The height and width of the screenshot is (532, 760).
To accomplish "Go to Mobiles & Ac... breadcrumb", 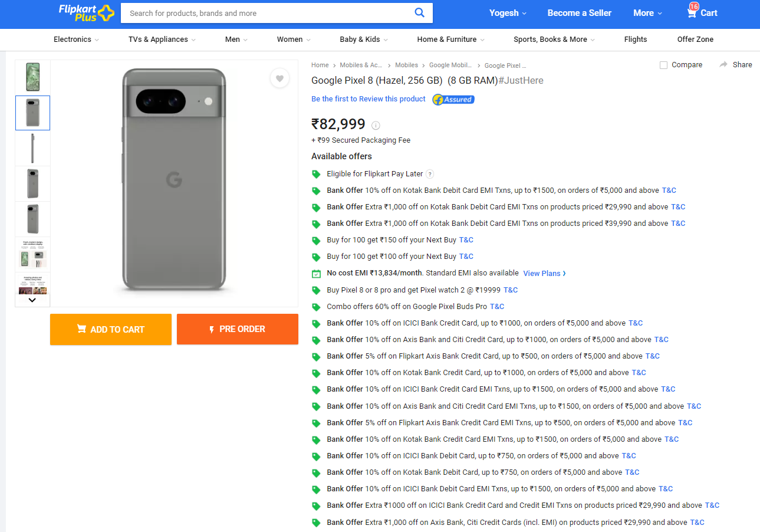I will (x=361, y=65).
